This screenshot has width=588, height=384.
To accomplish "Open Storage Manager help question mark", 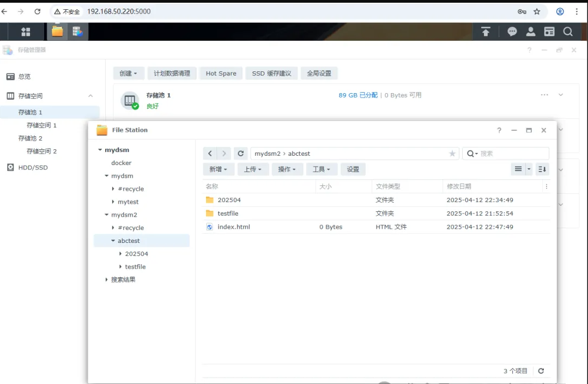I will tap(529, 50).
